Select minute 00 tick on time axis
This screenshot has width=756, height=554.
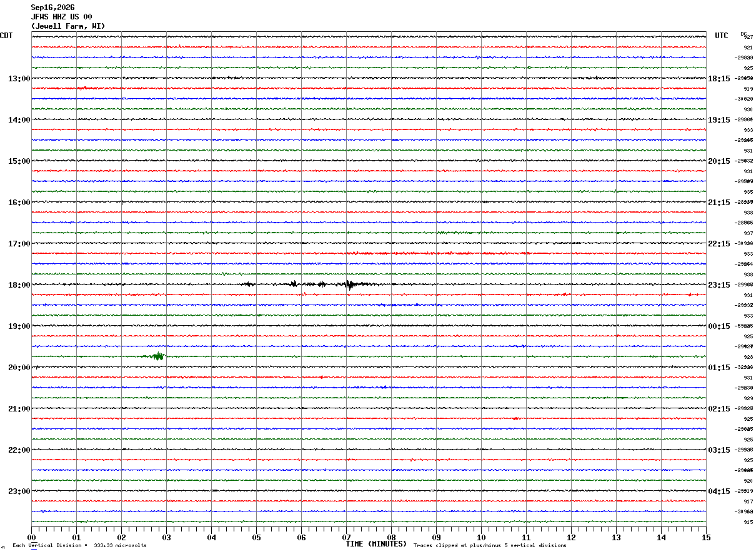click(32, 537)
